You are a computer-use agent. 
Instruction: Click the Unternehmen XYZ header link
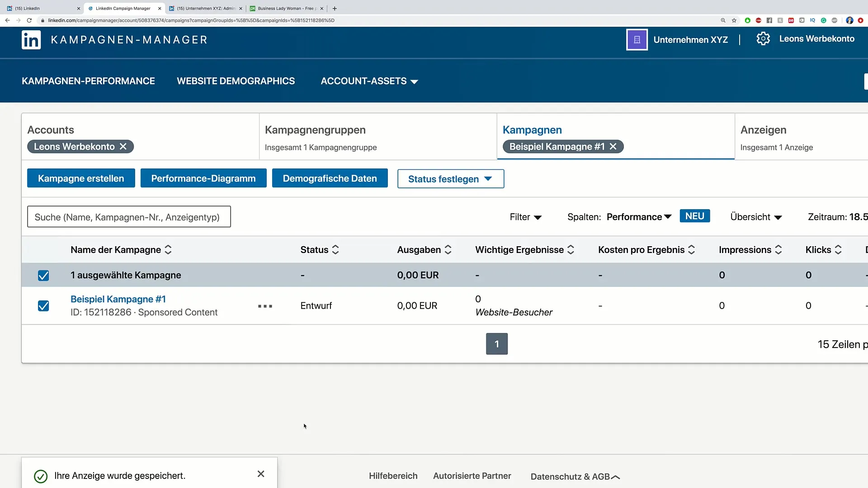click(690, 40)
